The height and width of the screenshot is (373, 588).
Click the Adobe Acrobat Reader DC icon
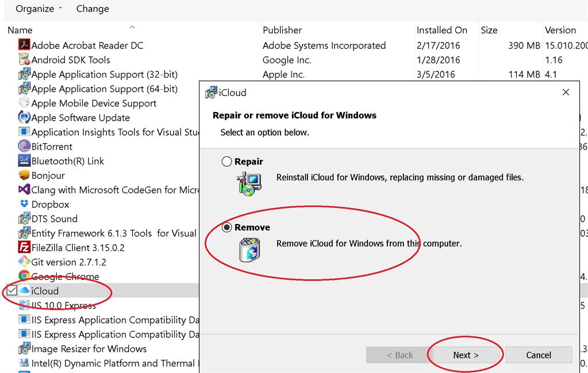tap(24, 45)
